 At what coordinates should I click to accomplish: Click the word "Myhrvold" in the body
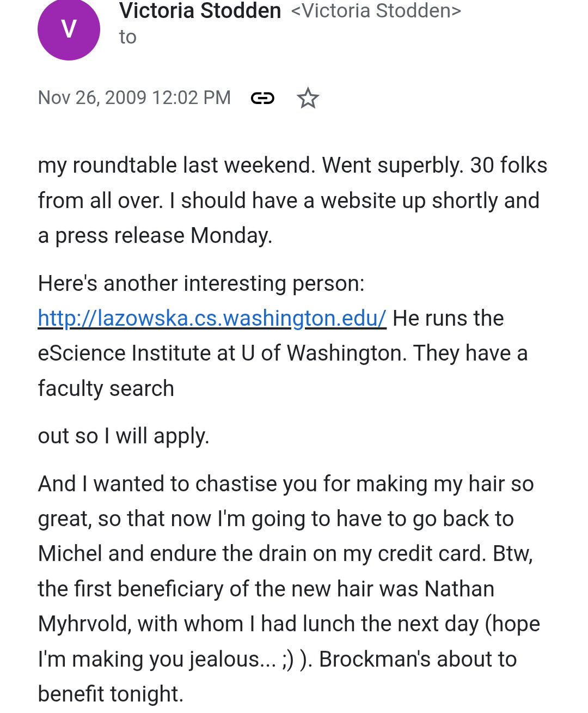point(84,624)
